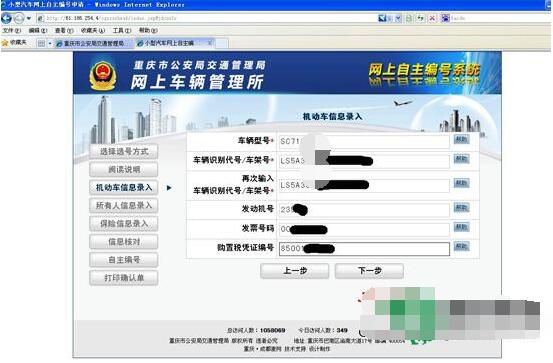This screenshot has height=363, width=553.
Task: Open help for the 发动机号 row
Action: [461, 207]
